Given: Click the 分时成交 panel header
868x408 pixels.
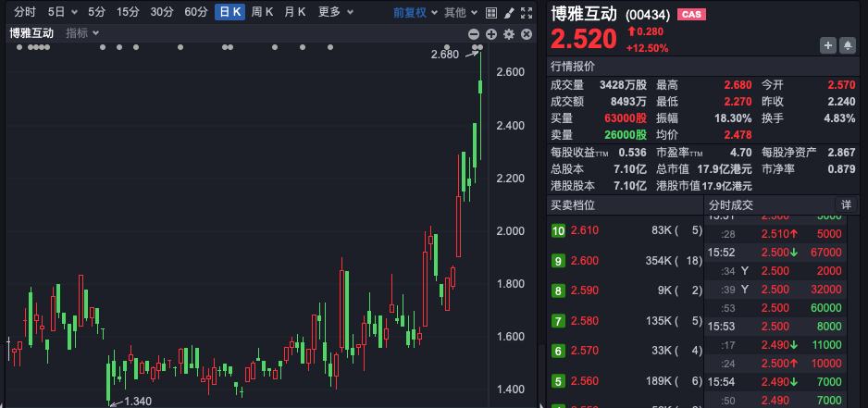Looking at the screenshot, I should 731,204.
